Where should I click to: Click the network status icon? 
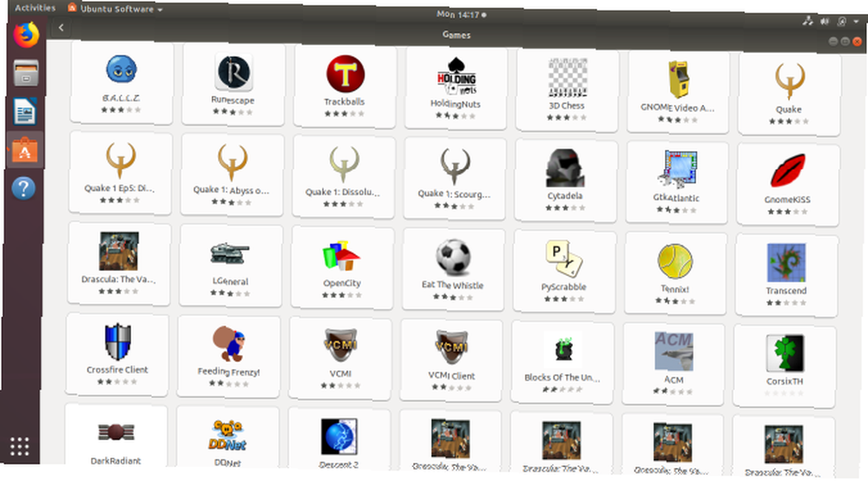tap(807, 21)
